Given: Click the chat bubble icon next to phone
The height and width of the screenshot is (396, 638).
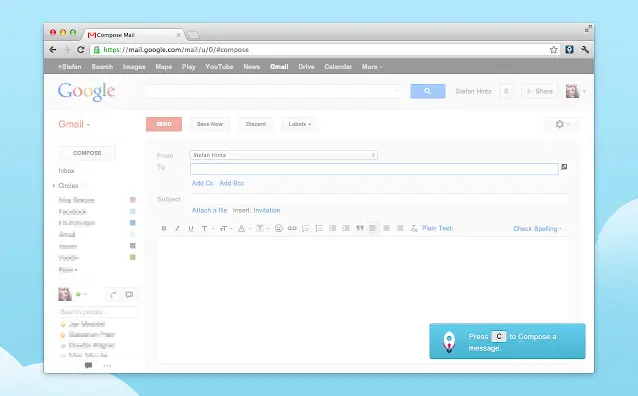Looking at the screenshot, I should [129, 295].
